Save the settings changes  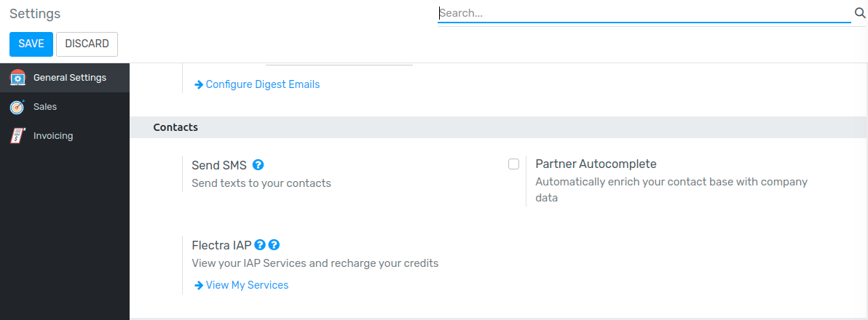click(x=31, y=44)
